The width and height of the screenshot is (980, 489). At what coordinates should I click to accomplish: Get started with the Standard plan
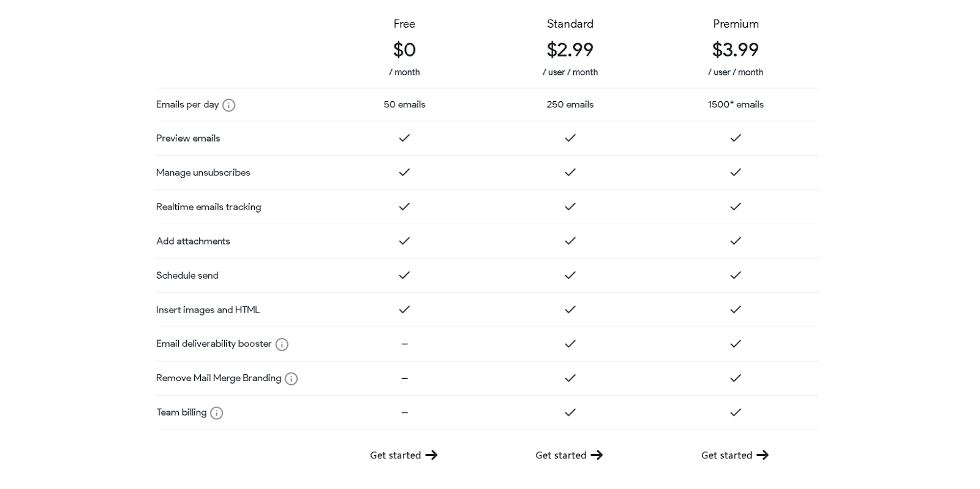561,455
